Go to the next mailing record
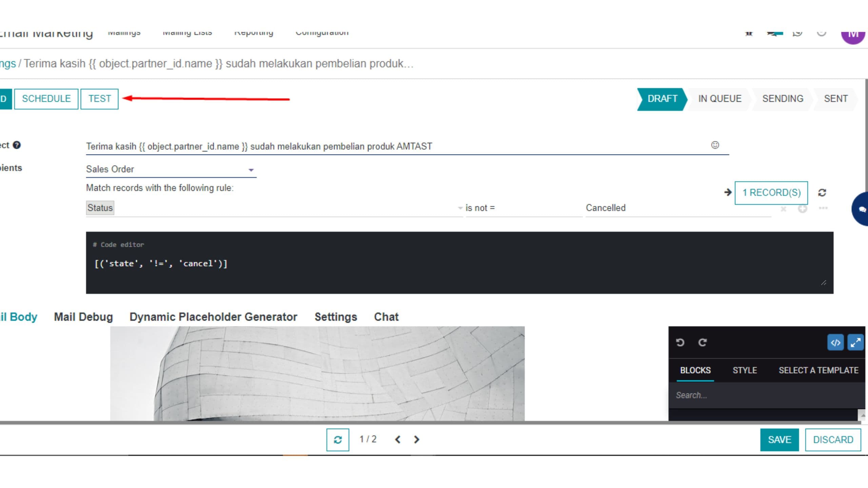This screenshot has height=488, width=868. click(x=417, y=440)
